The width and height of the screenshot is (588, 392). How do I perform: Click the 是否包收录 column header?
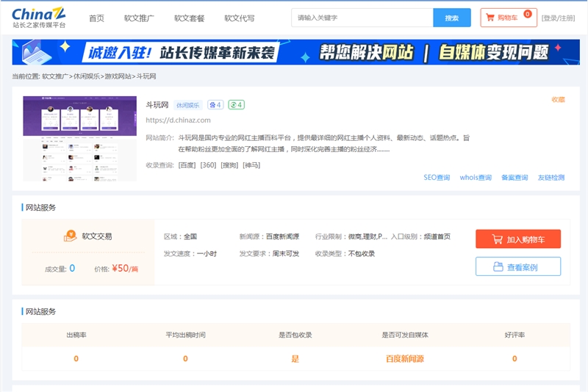point(295,335)
